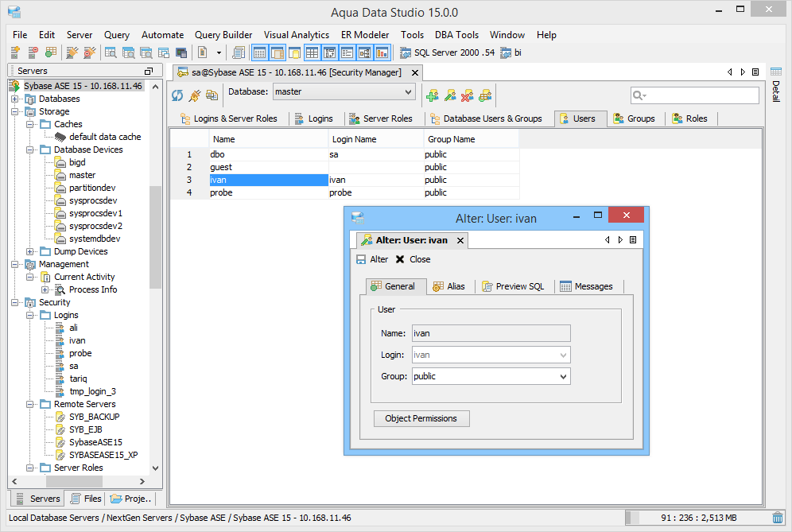Close the Alter: User: ivan inner tab

pos(460,240)
